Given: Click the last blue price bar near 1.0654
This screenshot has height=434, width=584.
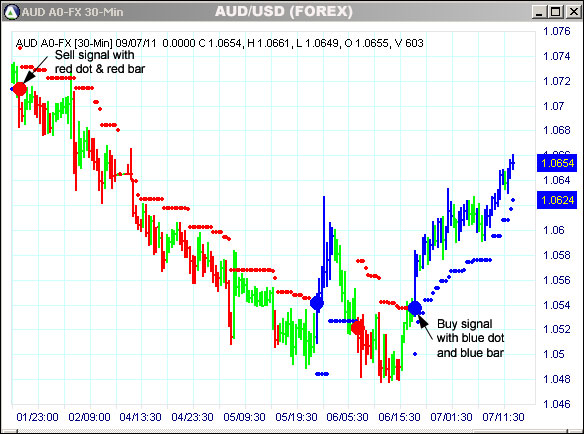Looking at the screenshot, I should click(513, 162).
